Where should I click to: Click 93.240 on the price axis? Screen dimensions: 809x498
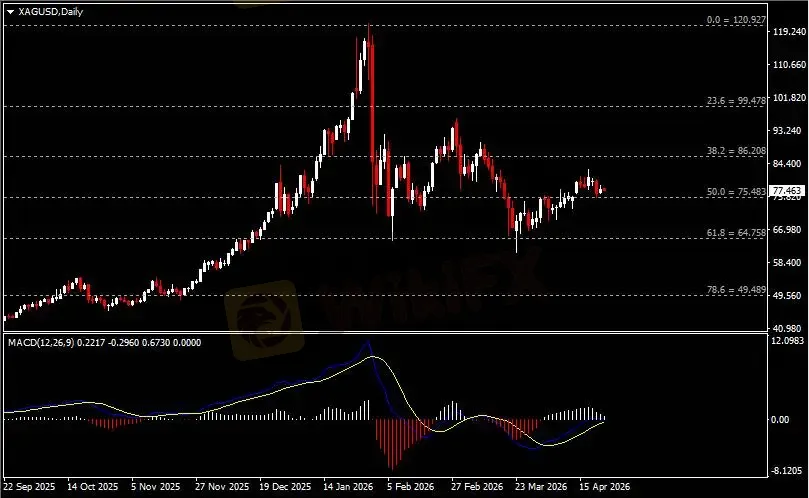(x=789, y=131)
